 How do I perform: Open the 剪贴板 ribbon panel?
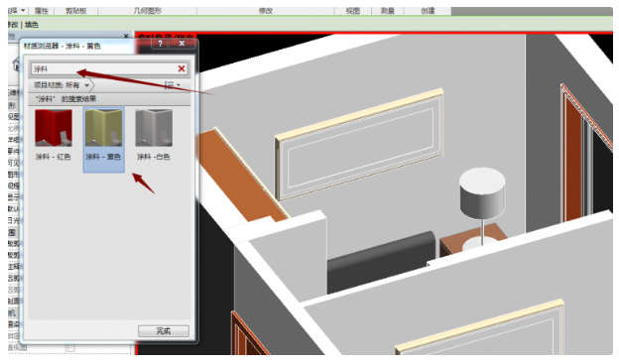75,11
